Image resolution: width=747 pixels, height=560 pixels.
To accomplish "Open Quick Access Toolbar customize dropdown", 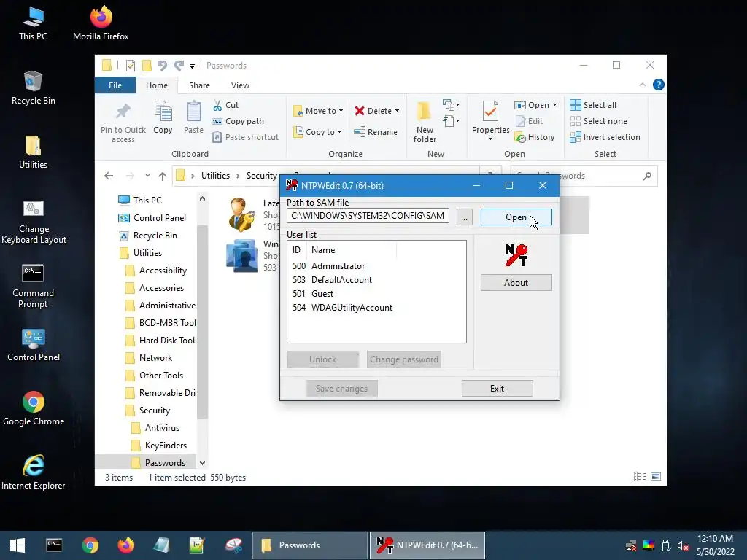I will pyautogui.click(x=192, y=66).
